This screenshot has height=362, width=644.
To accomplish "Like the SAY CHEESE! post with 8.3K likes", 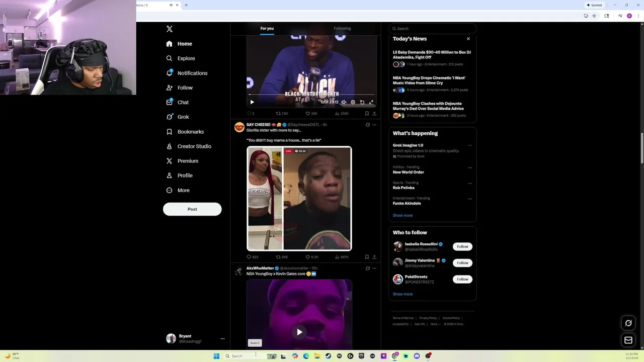I will click(x=311, y=257).
